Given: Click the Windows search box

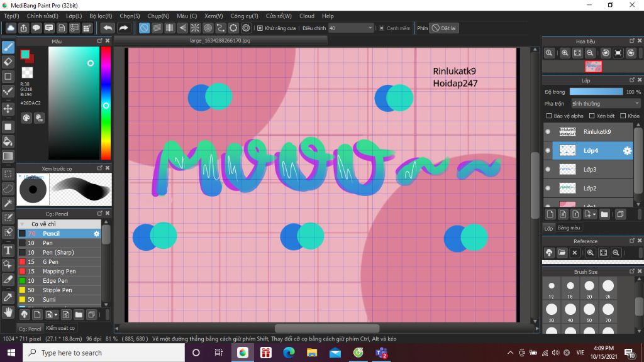Looking at the screenshot, I should tap(104, 353).
